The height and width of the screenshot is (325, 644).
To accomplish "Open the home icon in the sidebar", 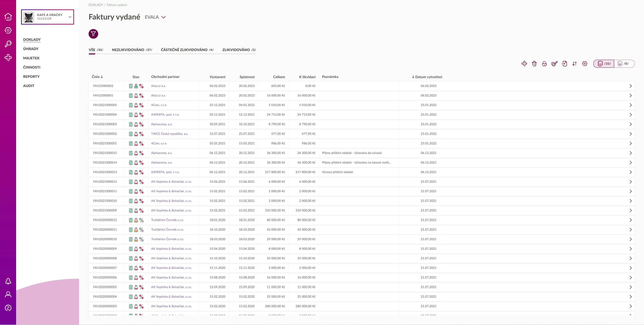I will (8, 17).
